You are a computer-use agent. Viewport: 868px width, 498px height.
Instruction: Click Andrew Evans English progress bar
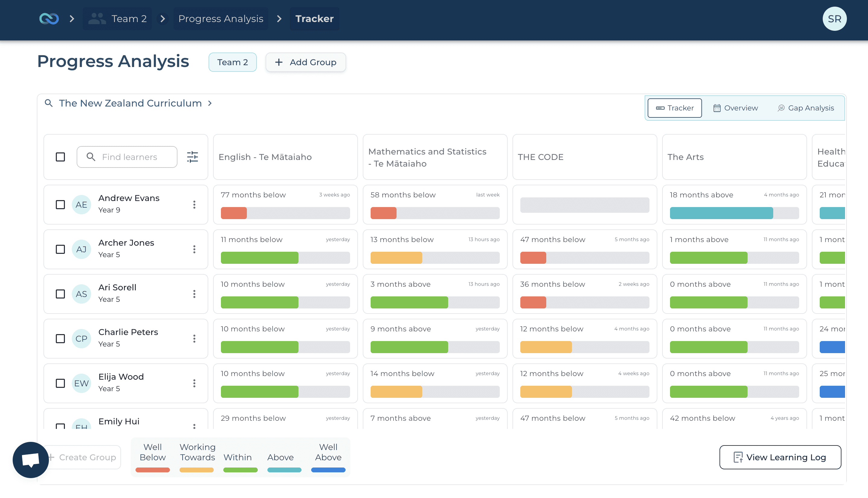click(285, 213)
